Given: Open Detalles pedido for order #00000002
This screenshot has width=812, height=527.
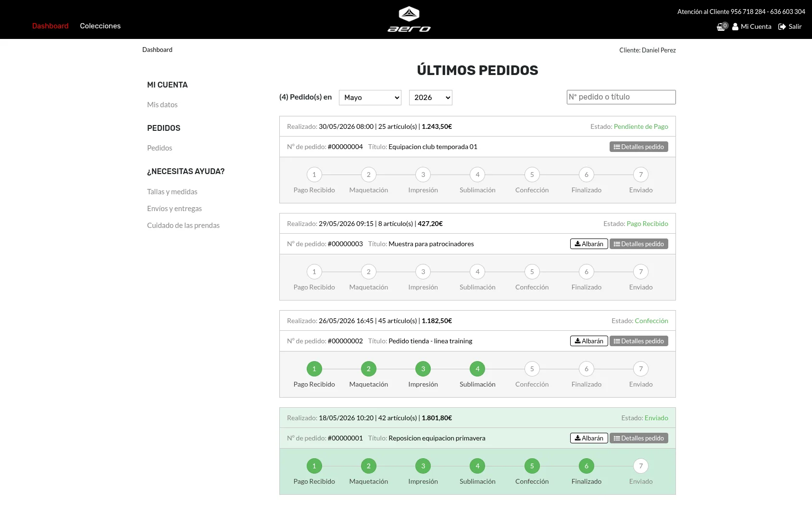Looking at the screenshot, I should click(639, 341).
